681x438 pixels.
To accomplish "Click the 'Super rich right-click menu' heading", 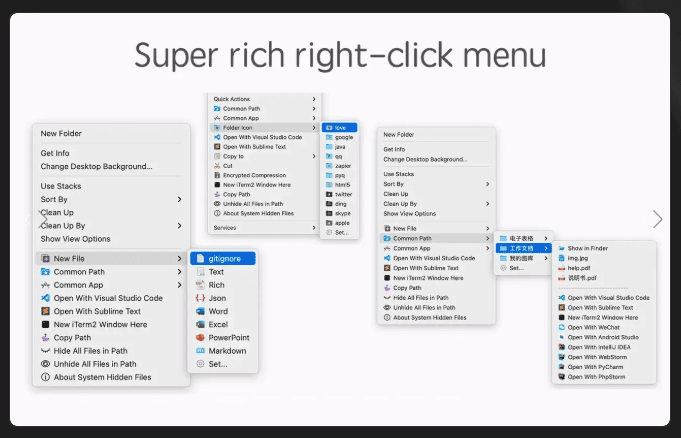I will pos(340,55).
